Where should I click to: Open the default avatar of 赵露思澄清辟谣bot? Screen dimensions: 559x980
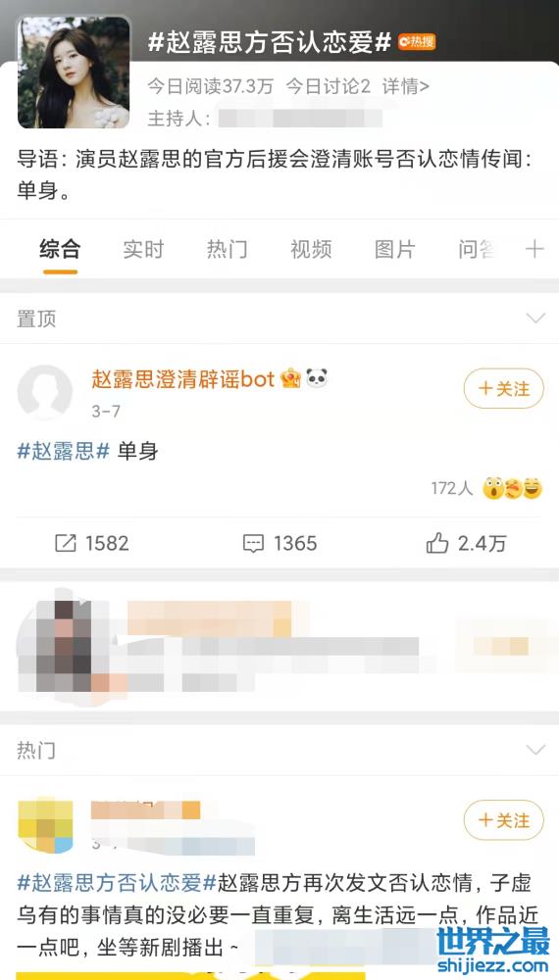[45, 392]
